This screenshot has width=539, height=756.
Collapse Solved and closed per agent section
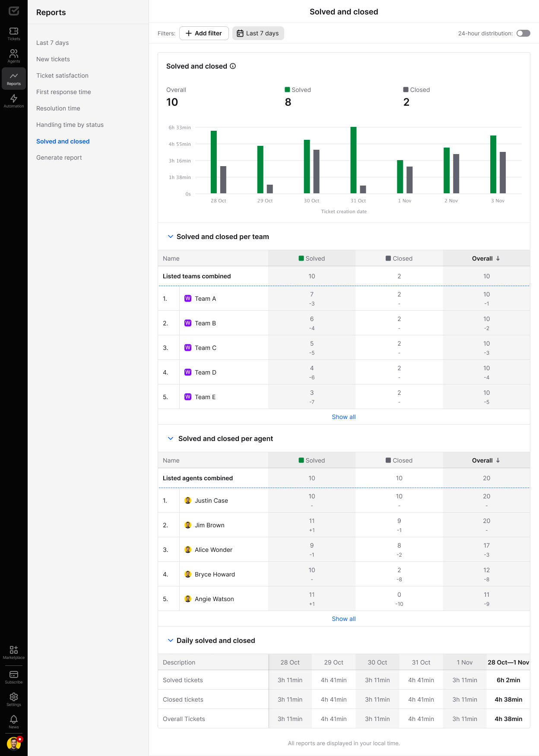click(x=171, y=438)
